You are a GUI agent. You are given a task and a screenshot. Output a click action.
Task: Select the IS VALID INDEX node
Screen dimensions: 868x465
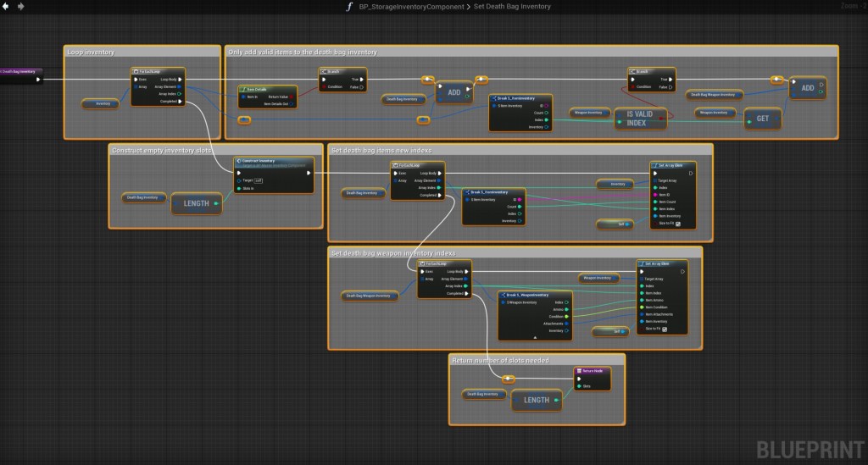tap(641, 119)
